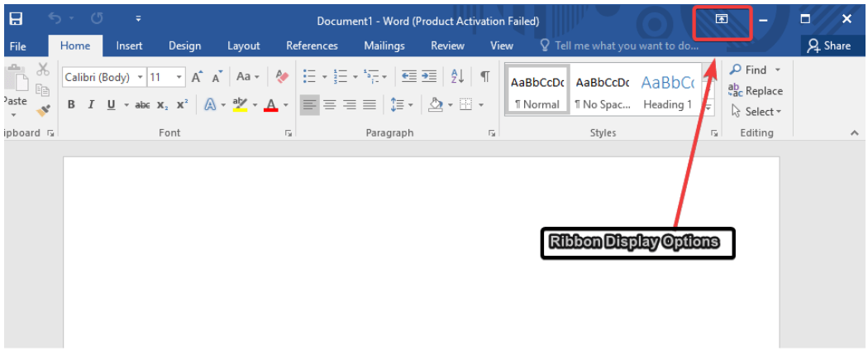The height and width of the screenshot is (351, 868).
Task: Switch to the Mailings tab
Action: point(384,46)
